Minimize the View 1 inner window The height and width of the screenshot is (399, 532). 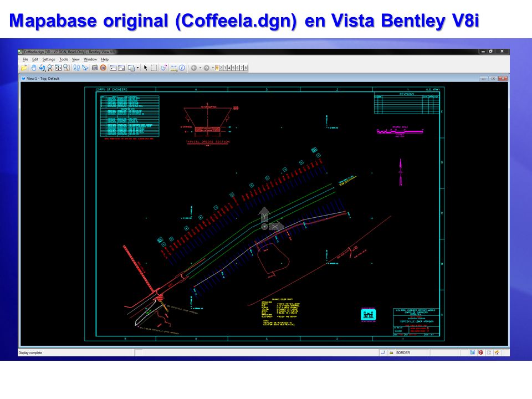pyautogui.click(x=483, y=78)
